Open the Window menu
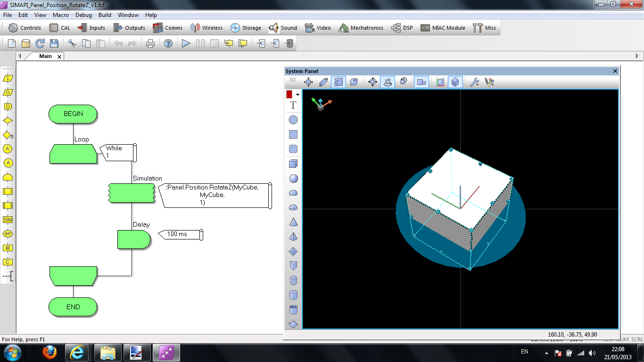The height and width of the screenshot is (362, 644). pos(128,15)
